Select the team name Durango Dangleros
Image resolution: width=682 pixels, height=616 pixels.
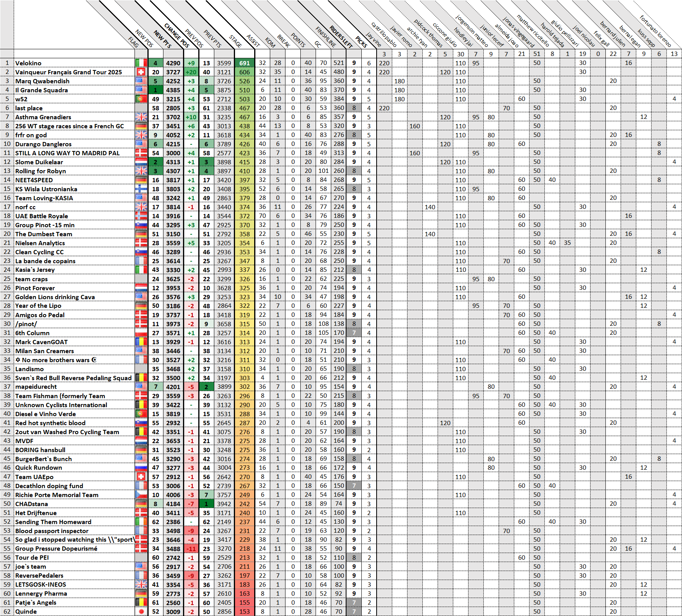coord(43,144)
